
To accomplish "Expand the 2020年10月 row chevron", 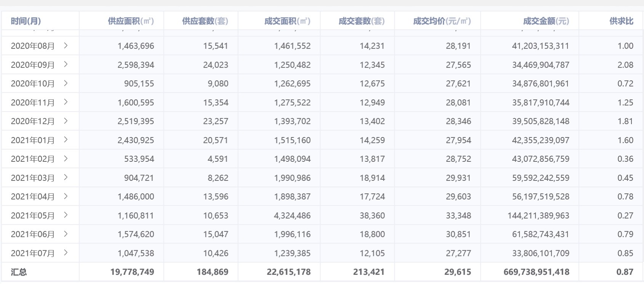I will click(66, 83).
